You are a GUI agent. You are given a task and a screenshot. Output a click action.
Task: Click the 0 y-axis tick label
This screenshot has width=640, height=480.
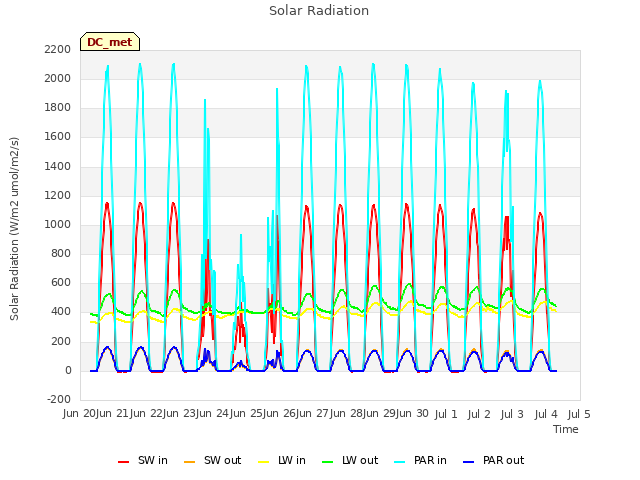click(x=68, y=371)
